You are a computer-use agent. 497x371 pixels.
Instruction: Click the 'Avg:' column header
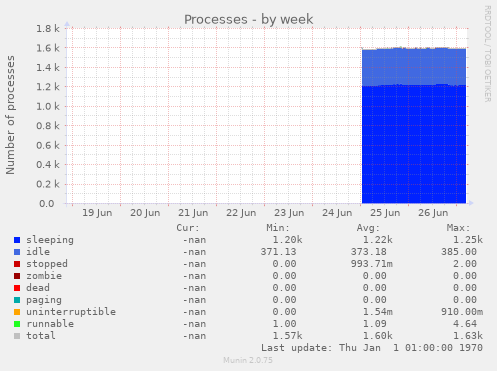368,228
